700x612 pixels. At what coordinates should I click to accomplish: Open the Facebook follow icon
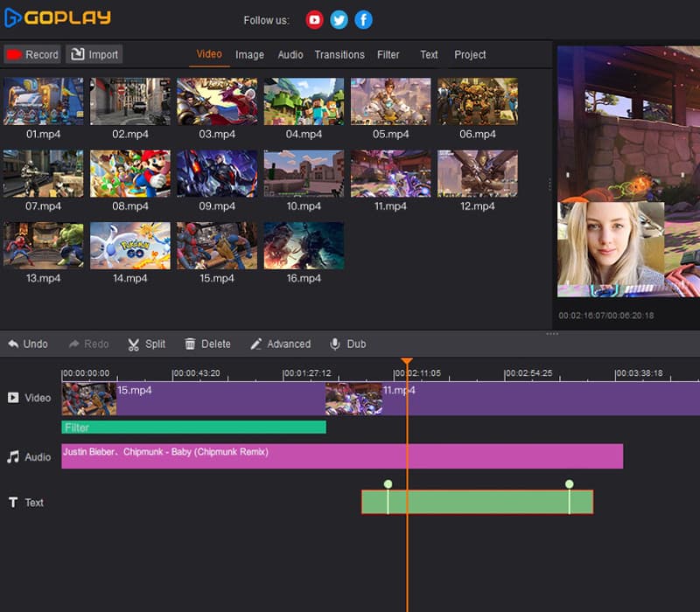[362, 19]
